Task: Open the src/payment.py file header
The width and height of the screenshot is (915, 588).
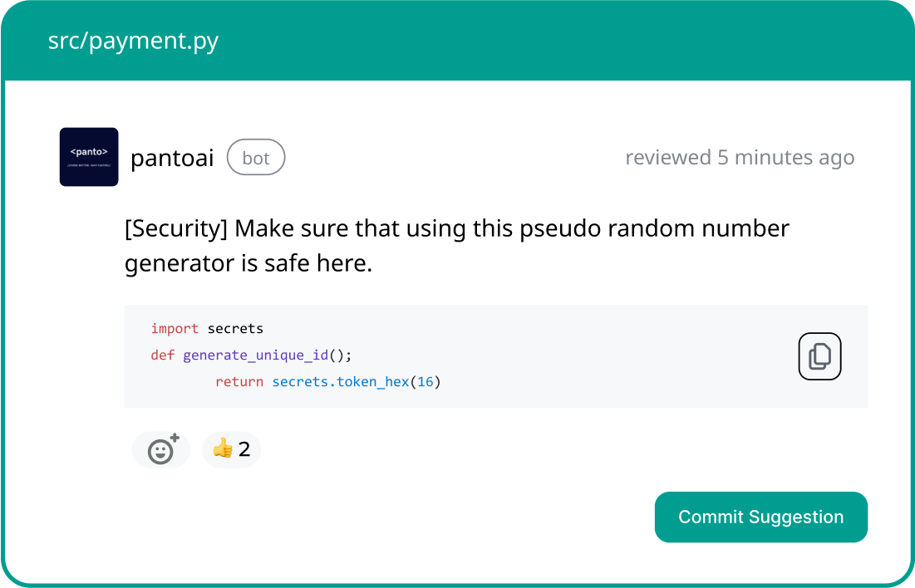Action: [133, 41]
